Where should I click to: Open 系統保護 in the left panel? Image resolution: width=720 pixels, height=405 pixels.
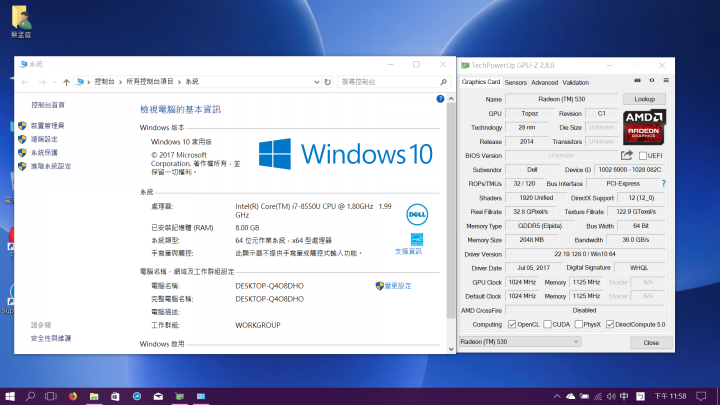44,152
